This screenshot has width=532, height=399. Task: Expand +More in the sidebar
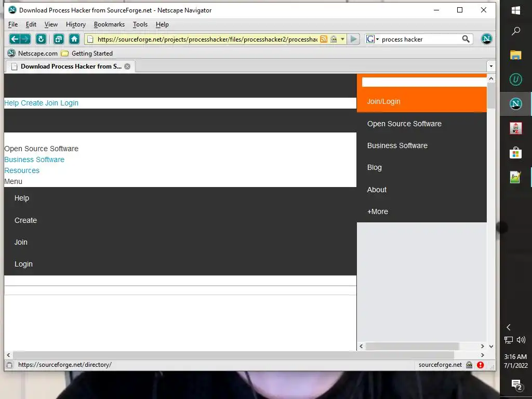(x=377, y=211)
